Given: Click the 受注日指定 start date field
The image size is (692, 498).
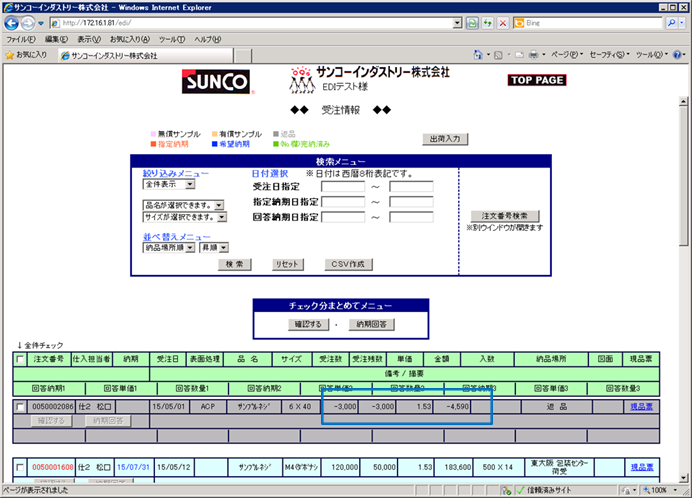Looking at the screenshot, I should click(343, 187).
